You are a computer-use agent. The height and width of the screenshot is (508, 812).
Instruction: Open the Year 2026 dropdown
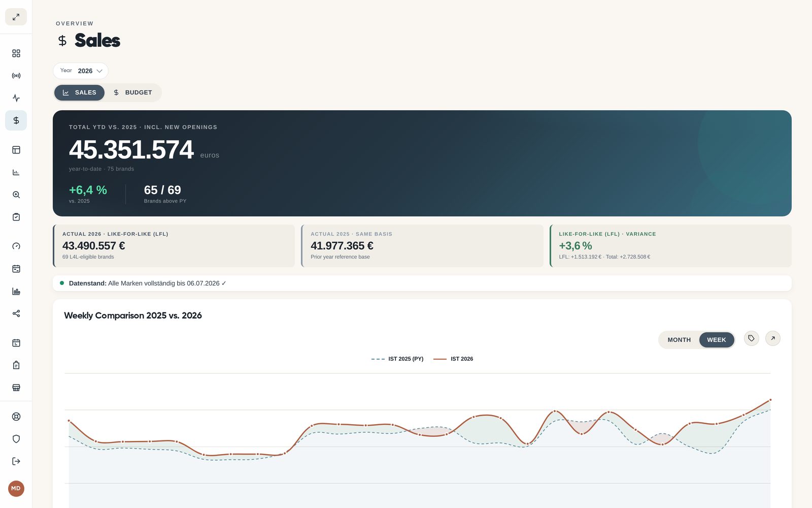(81, 71)
